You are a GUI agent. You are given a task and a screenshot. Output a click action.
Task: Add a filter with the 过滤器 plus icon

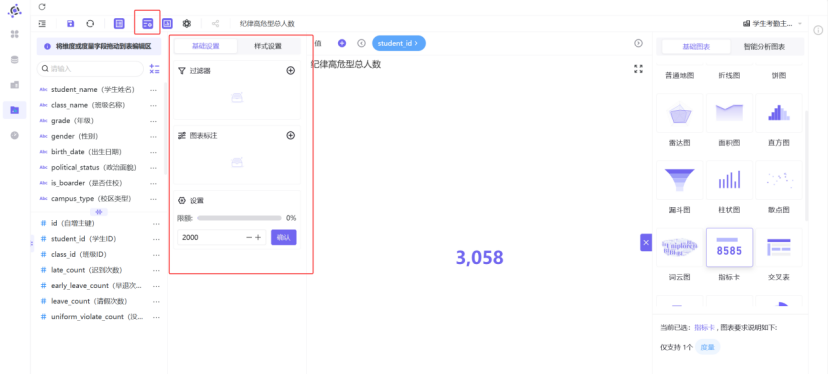[290, 70]
